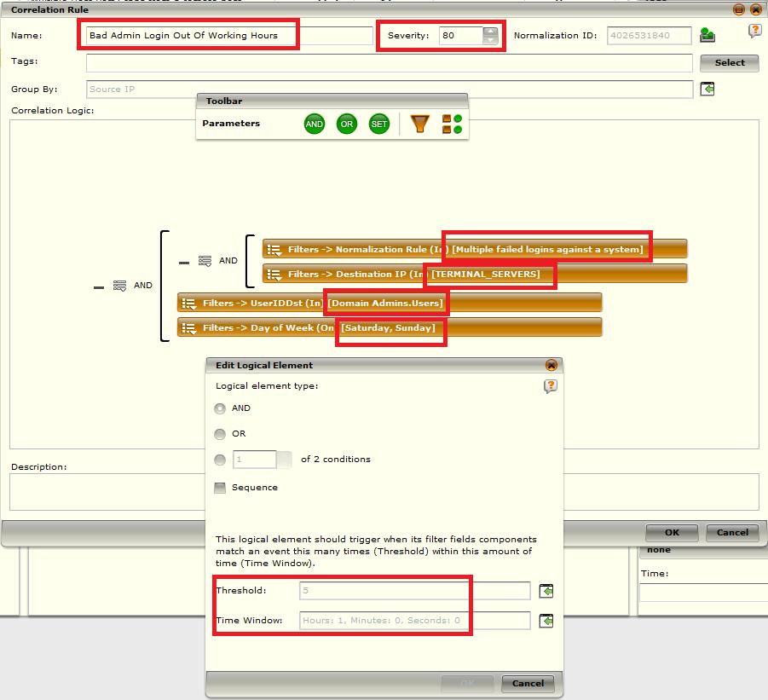The height and width of the screenshot is (700, 768).
Task: Click OK in Correlation Rule dialog
Action: 672,533
